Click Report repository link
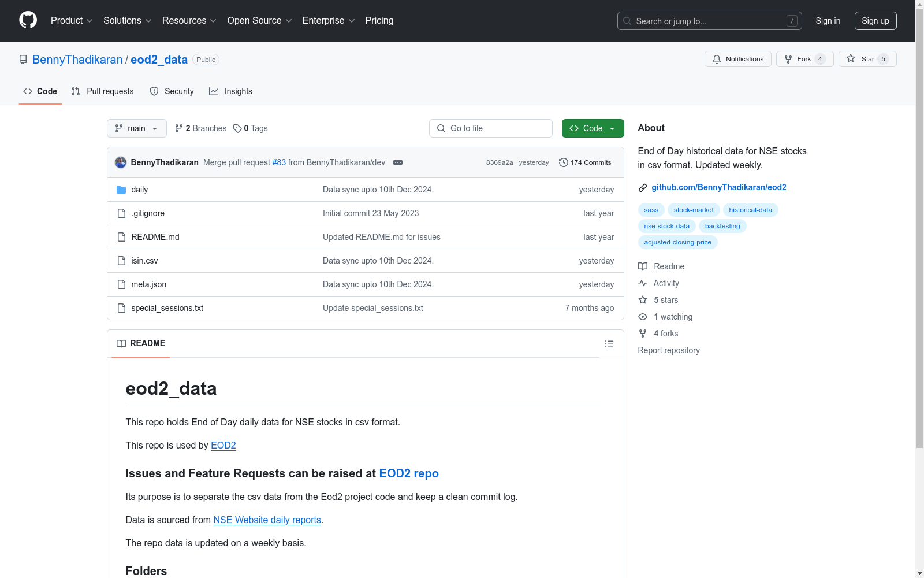The width and height of the screenshot is (924, 578). click(x=669, y=350)
